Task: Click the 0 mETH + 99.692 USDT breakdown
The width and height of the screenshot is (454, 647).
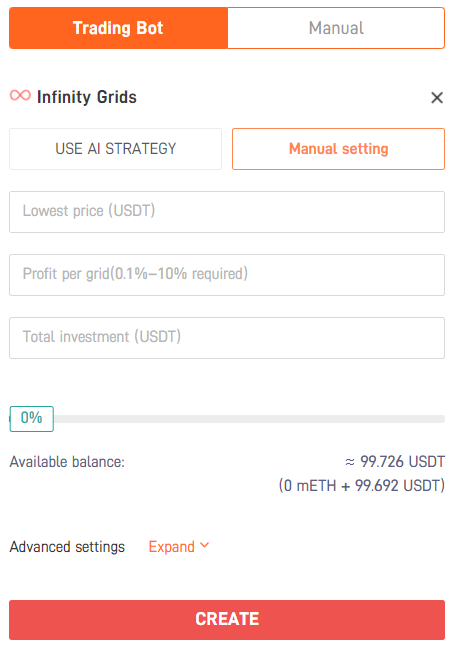Action: point(362,486)
